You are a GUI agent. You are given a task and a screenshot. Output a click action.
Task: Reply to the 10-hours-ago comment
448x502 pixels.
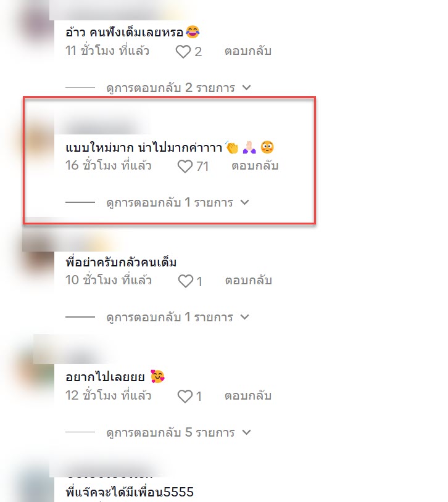[x=248, y=280]
